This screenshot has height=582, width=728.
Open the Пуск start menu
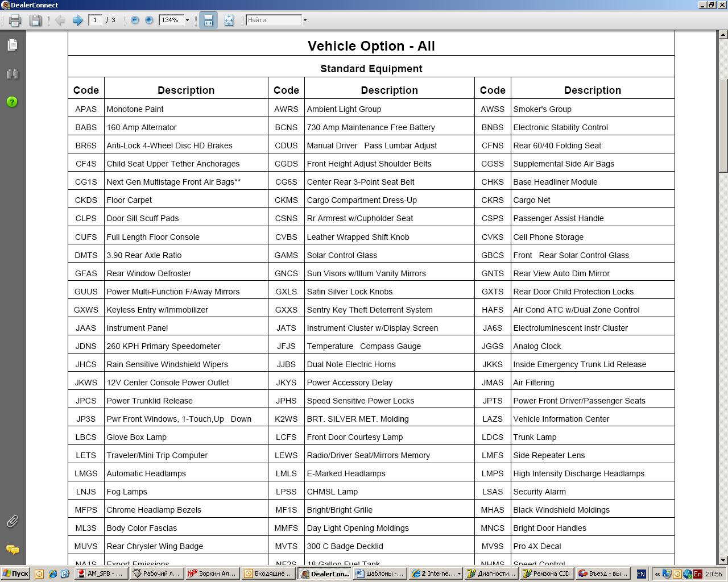[15, 573]
